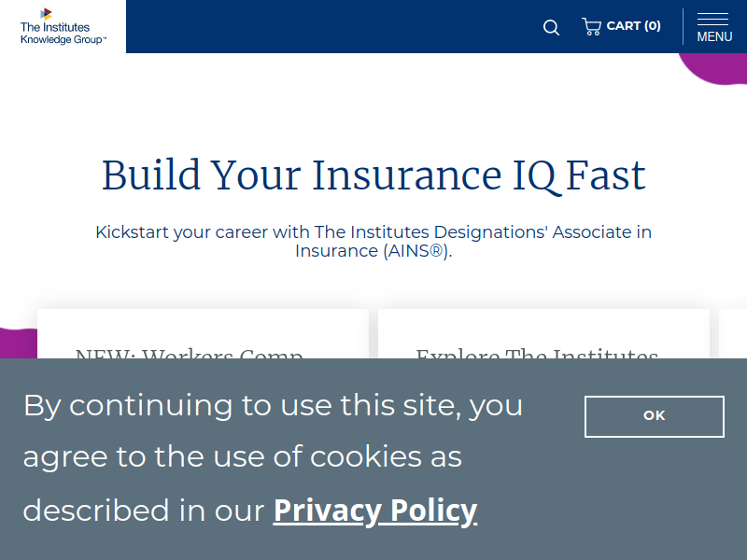Click the Build Your Insurance IQ Fast heading
The height and width of the screenshot is (560, 747).
pyautogui.click(x=373, y=175)
